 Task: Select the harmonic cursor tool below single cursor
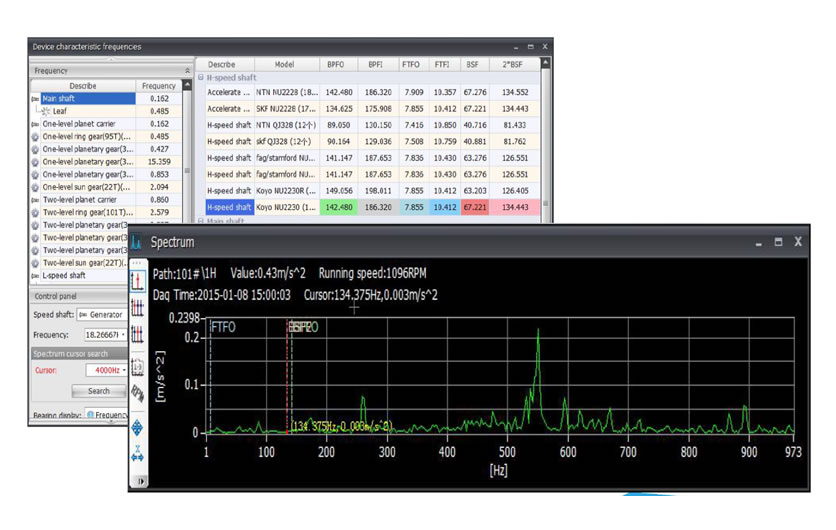pyautogui.click(x=138, y=307)
